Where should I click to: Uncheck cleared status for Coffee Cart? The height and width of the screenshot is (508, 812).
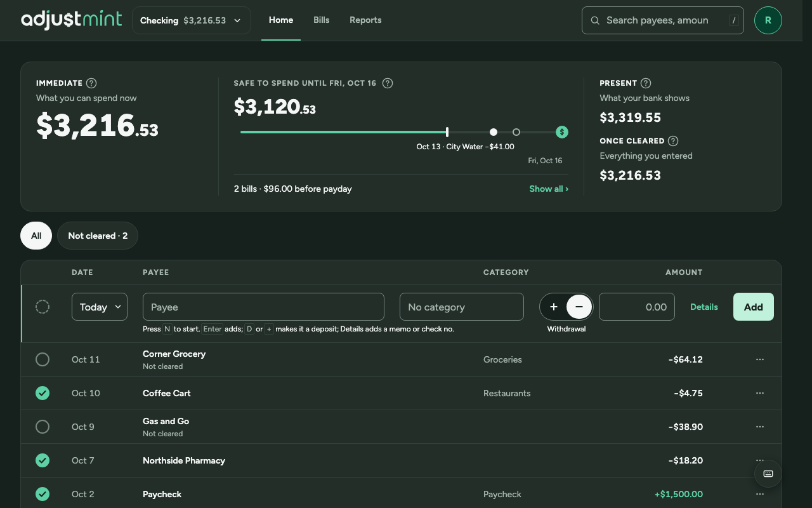pos(43,393)
